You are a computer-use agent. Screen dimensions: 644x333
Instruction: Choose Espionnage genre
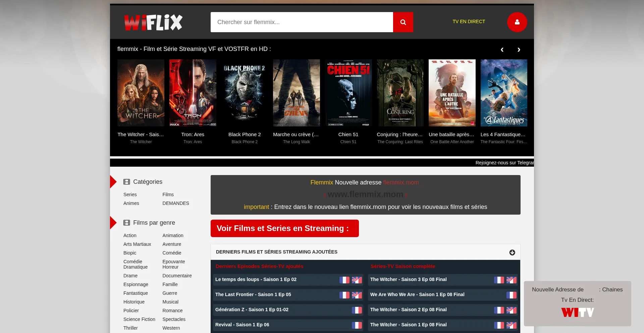click(136, 284)
